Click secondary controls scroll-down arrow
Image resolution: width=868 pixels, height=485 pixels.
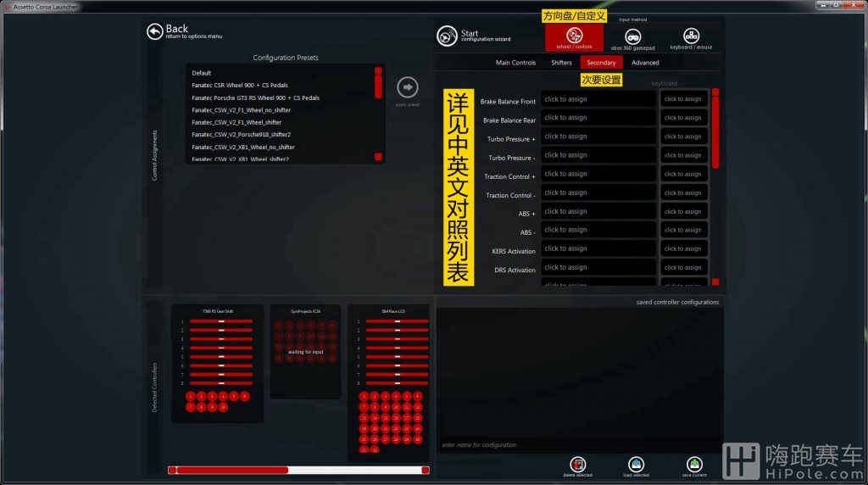pyautogui.click(x=715, y=282)
